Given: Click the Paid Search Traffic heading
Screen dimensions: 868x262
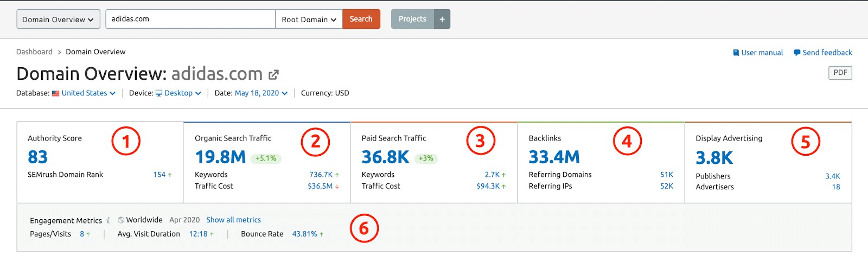Looking at the screenshot, I should coord(394,138).
